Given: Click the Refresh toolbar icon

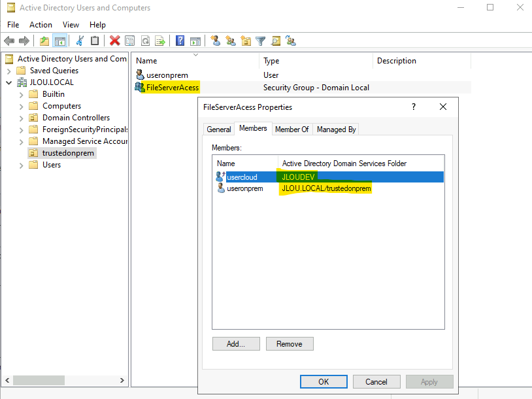Looking at the screenshot, I should point(145,41).
